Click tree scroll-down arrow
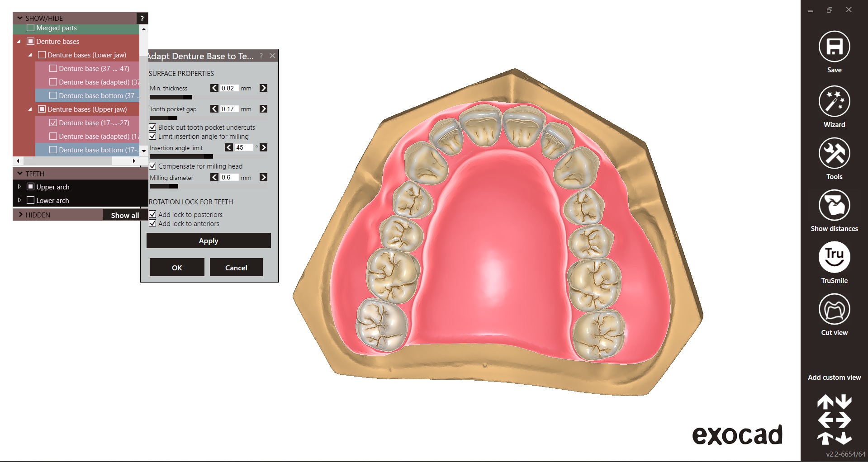The height and width of the screenshot is (462, 868). point(144,151)
